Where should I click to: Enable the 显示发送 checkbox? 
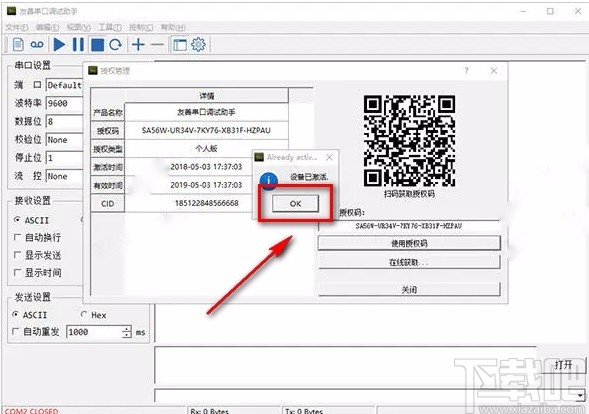pos(17,255)
